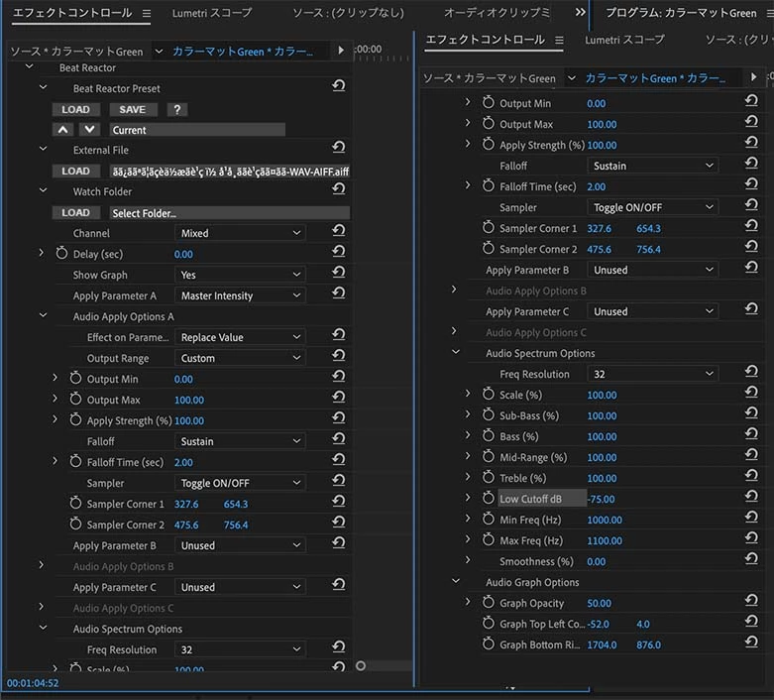Screen dimensions: 774x700
Task: Click Watch Folder LOAD button
Action: (76, 212)
